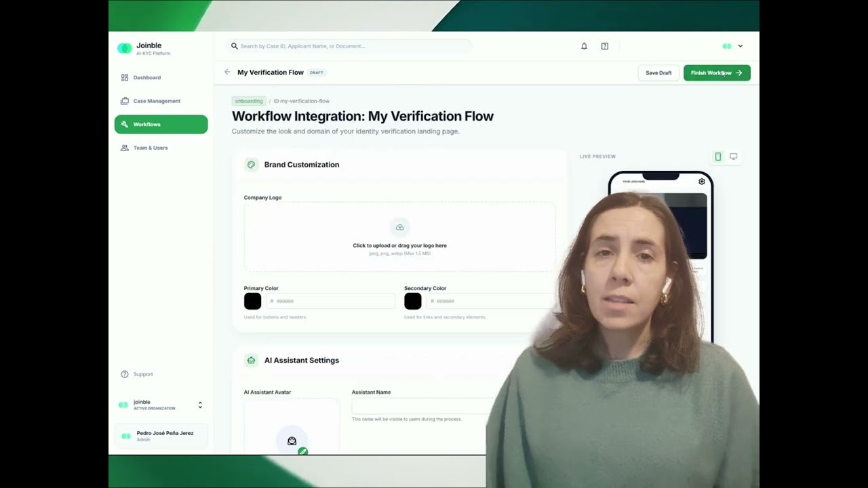Click the back arrow next to My Verification Flow

228,72
